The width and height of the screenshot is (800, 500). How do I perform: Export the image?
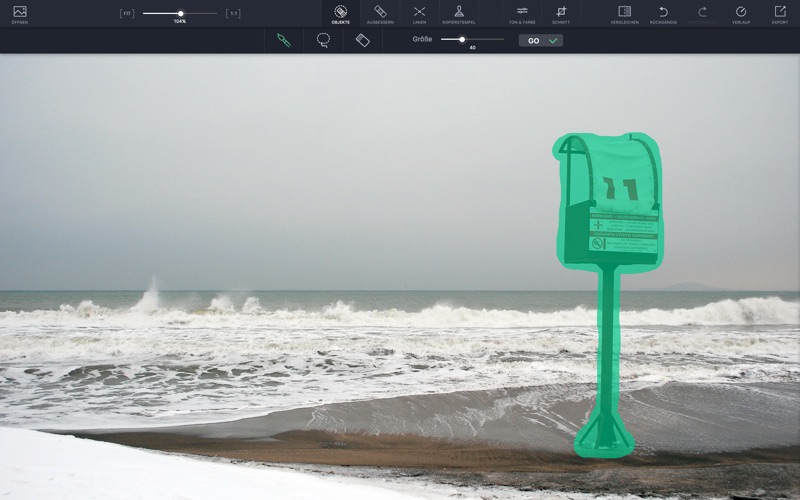click(780, 14)
